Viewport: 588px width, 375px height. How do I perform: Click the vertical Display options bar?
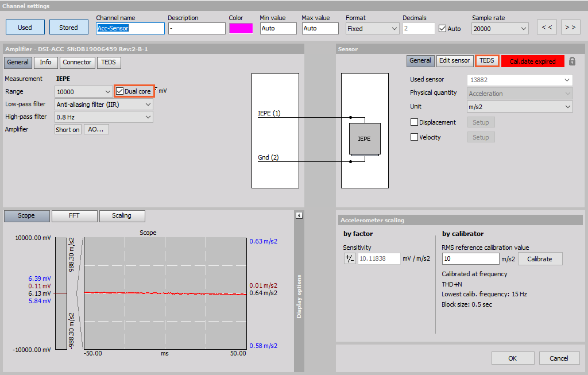pos(299,296)
